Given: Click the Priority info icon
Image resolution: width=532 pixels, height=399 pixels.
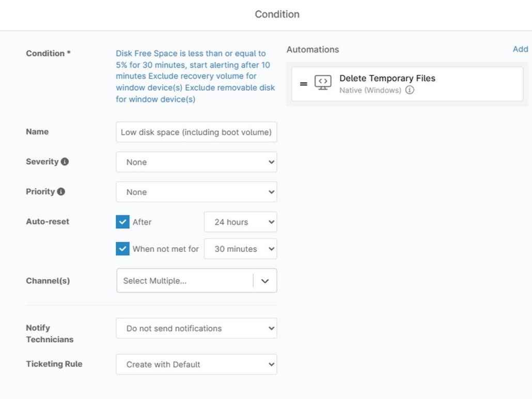Looking at the screenshot, I should click(x=61, y=191).
